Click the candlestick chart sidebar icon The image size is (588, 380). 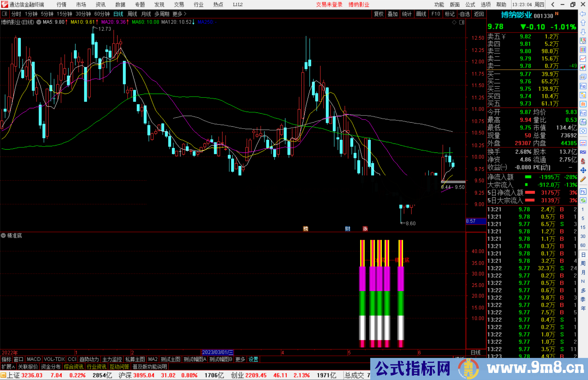pyautogui.click(x=583, y=68)
